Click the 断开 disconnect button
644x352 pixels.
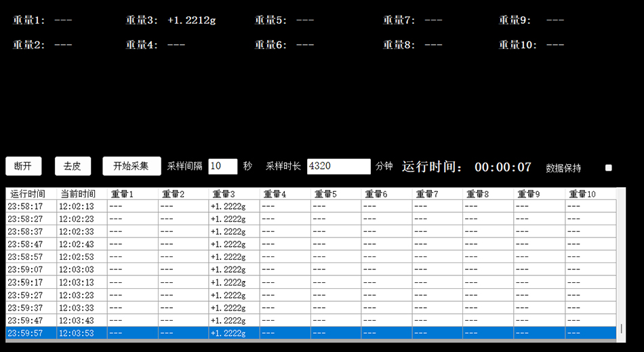(x=24, y=166)
